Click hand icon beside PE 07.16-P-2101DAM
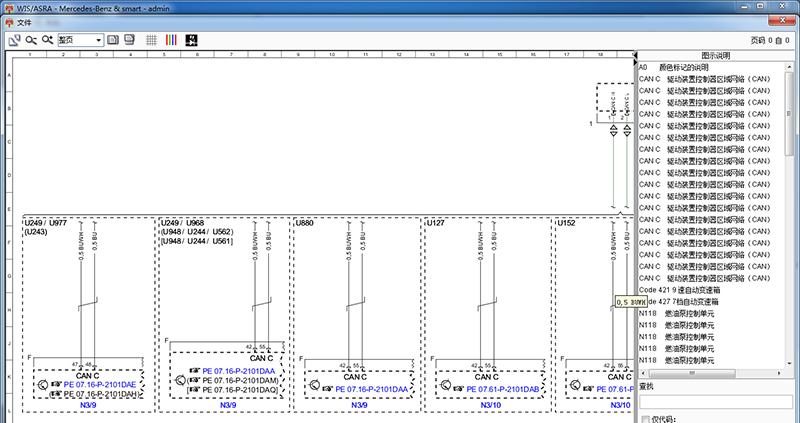Screen dimensions: 800x423 [194, 381]
